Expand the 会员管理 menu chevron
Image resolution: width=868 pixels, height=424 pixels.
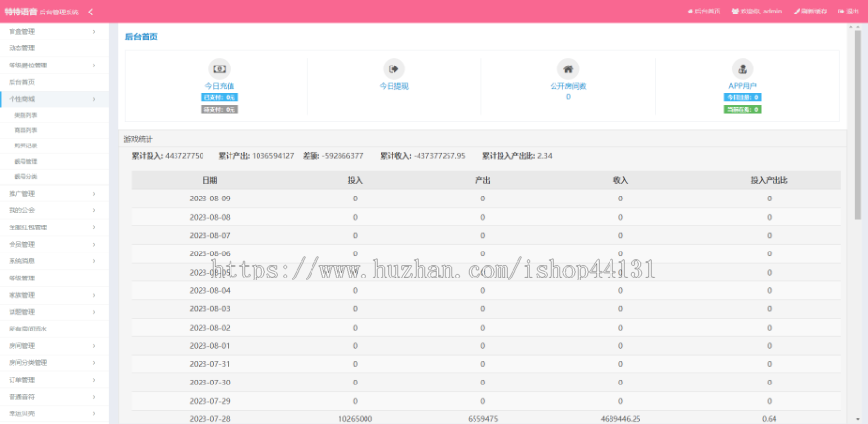(94, 245)
